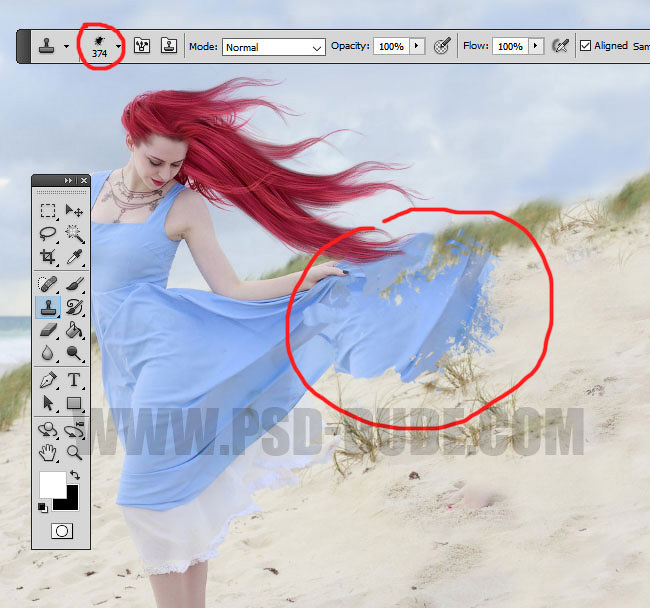This screenshot has height=608, width=650.
Task: Pick the Magic Wand tool
Action: [74, 233]
